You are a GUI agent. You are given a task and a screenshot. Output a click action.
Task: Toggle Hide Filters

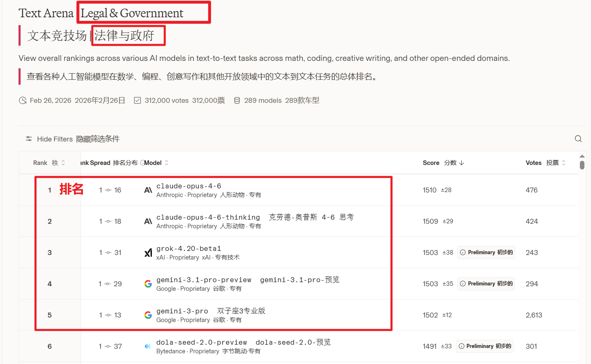[x=55, y=139]
